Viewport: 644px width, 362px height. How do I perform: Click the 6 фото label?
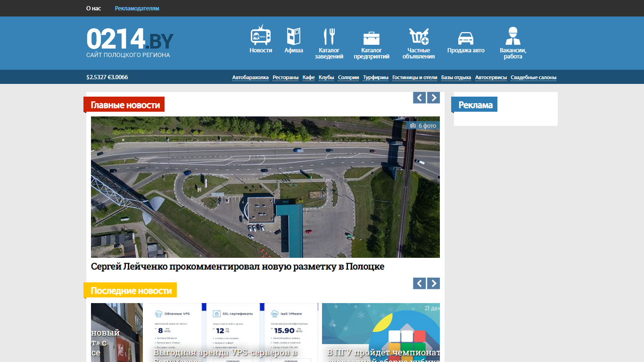[428, 126]
